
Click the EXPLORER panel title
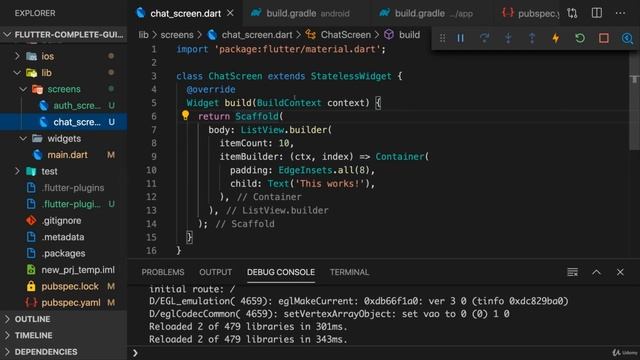[x=35, y=13]
